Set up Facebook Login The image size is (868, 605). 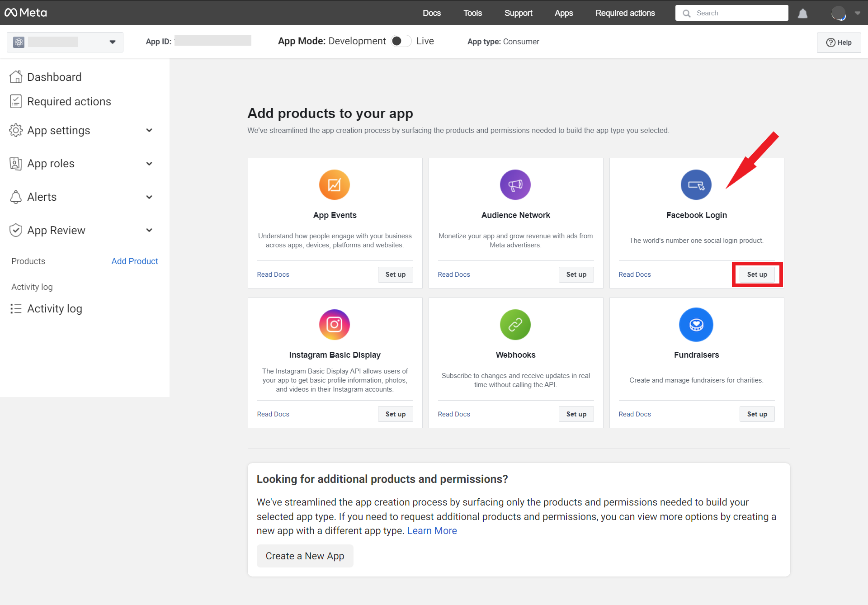click(757, 274)
